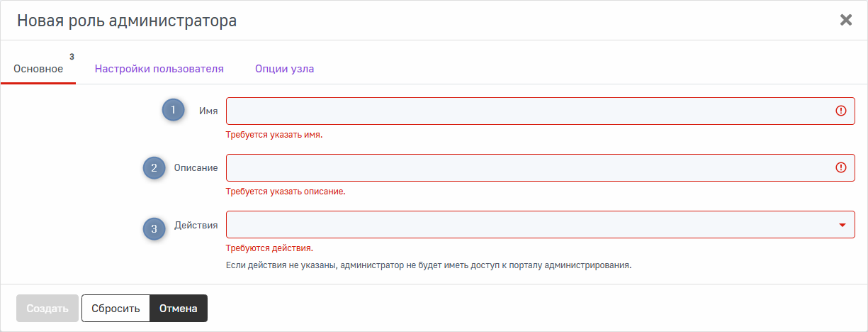Click the Сбросить button
Viewport: 868px width, 332px height.
point(116,309)
